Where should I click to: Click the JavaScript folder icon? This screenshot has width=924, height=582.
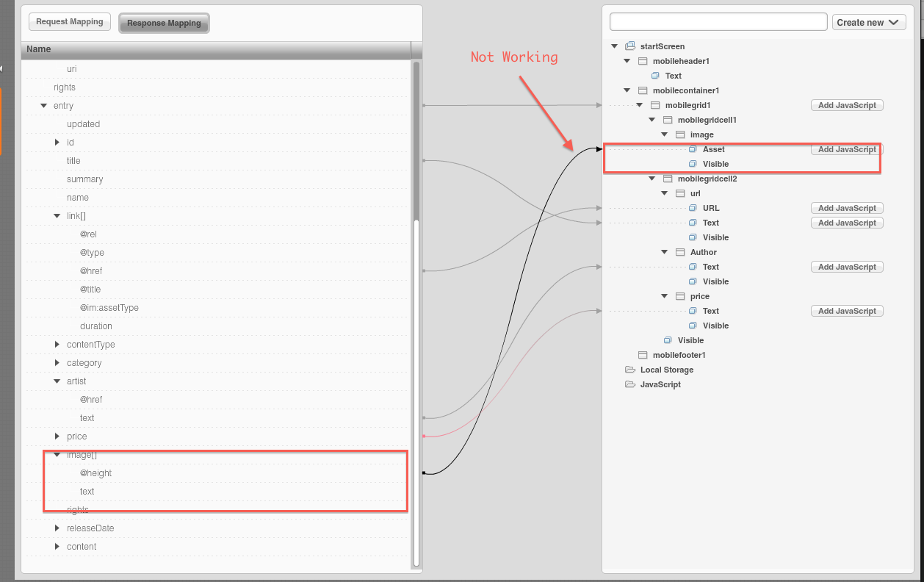630,384
